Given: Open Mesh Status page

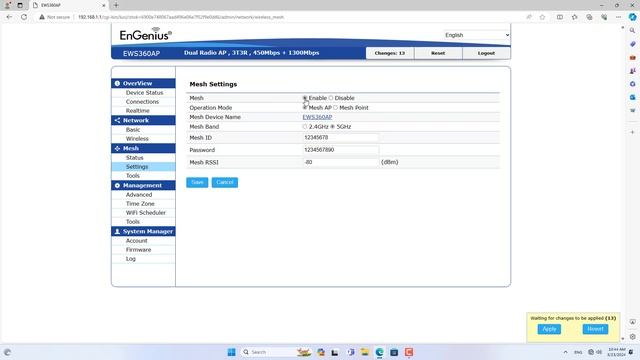Looking at the screenshot, I should (134, 158).
